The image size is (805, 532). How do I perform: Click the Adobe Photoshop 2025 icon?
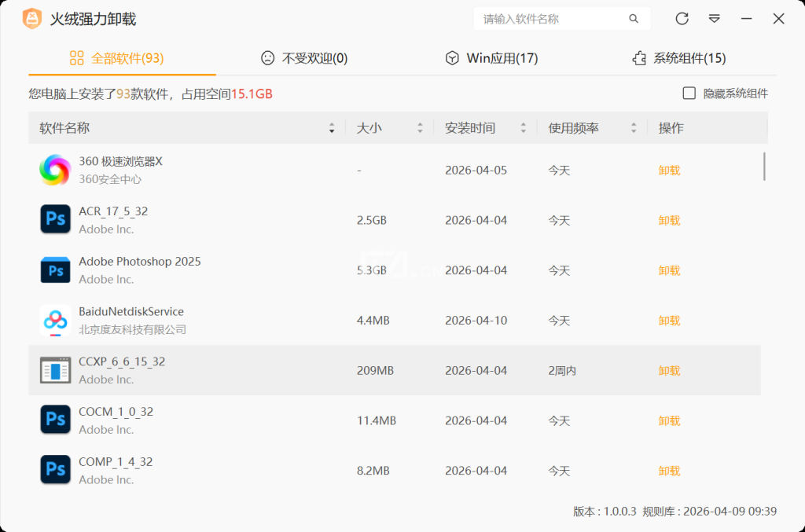[56, 270]
